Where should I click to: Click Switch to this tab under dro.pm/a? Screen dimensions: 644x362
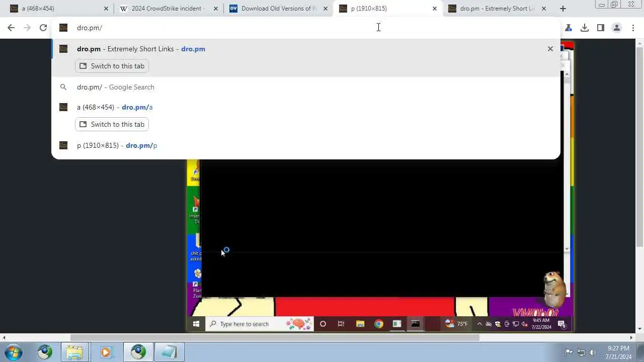112,124
